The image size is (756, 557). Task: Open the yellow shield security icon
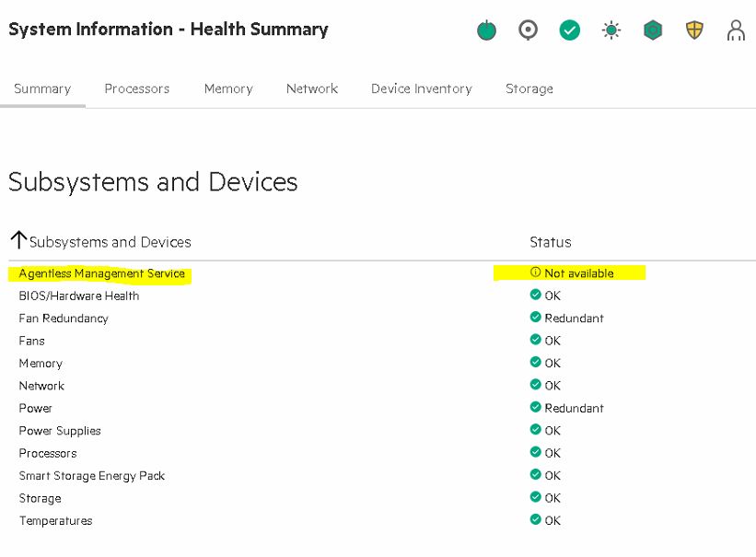tap(694, 30)
